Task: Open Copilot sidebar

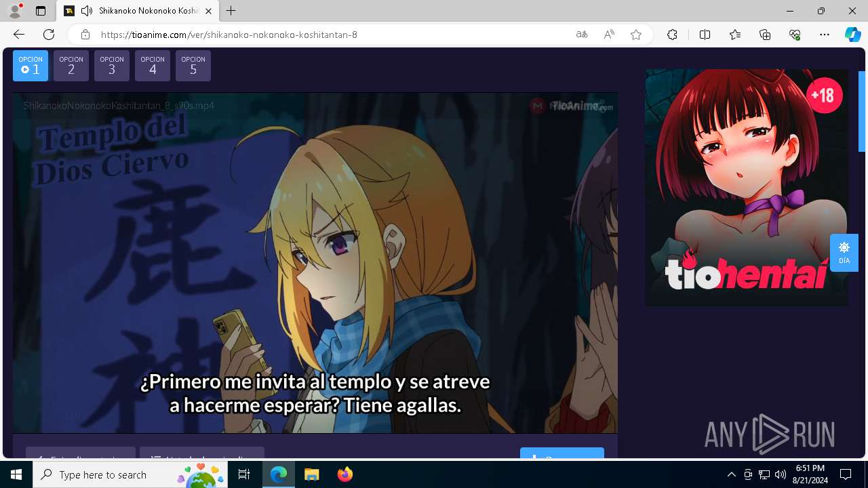Action: tap(852, 35)
